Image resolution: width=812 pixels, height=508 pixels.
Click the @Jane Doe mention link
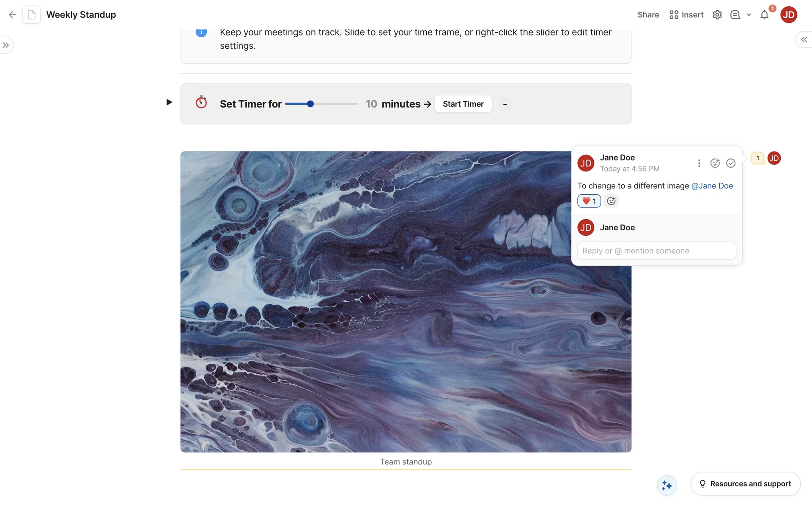[x=712, y=186]
